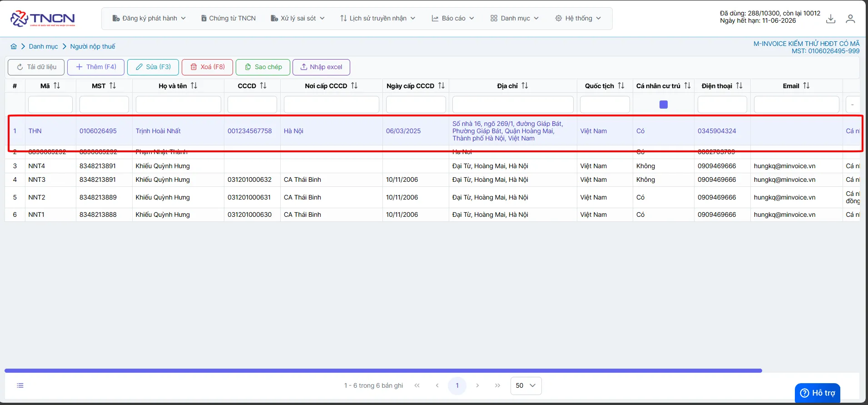The image size is (868, 405).
Task: Click the Xoá (F8) button
Action: [208, 67]
